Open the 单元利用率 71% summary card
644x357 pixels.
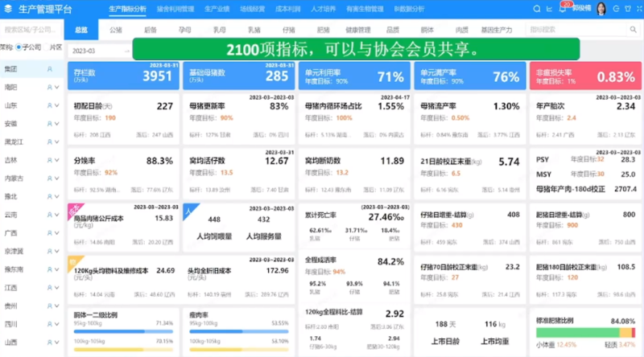coord(354,76)
